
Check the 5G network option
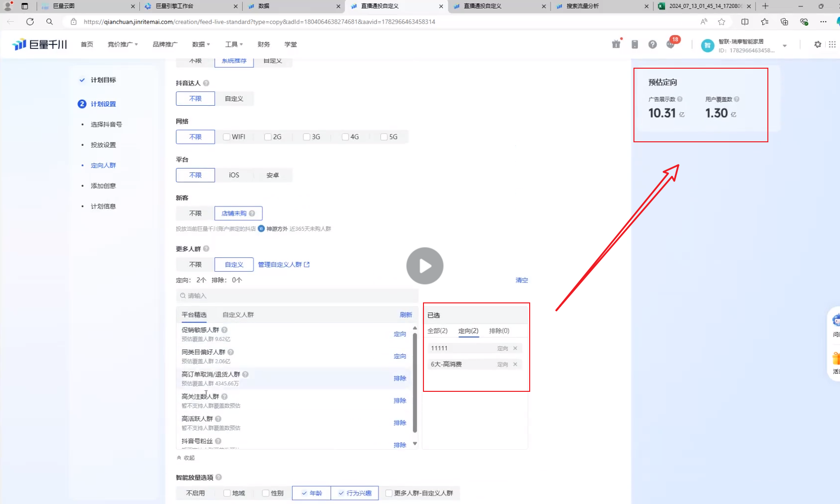384,137
